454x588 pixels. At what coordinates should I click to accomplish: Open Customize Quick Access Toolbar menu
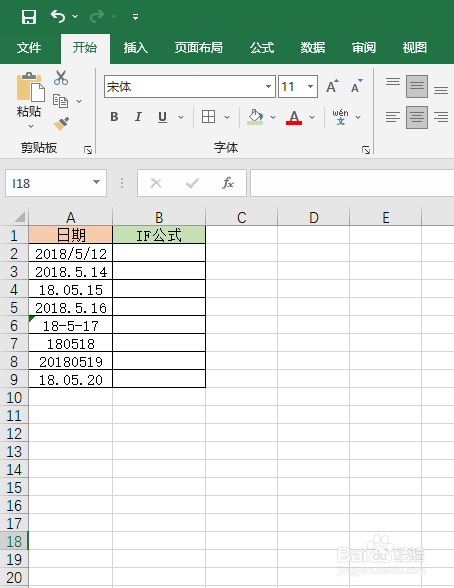(x=135, y=17)
